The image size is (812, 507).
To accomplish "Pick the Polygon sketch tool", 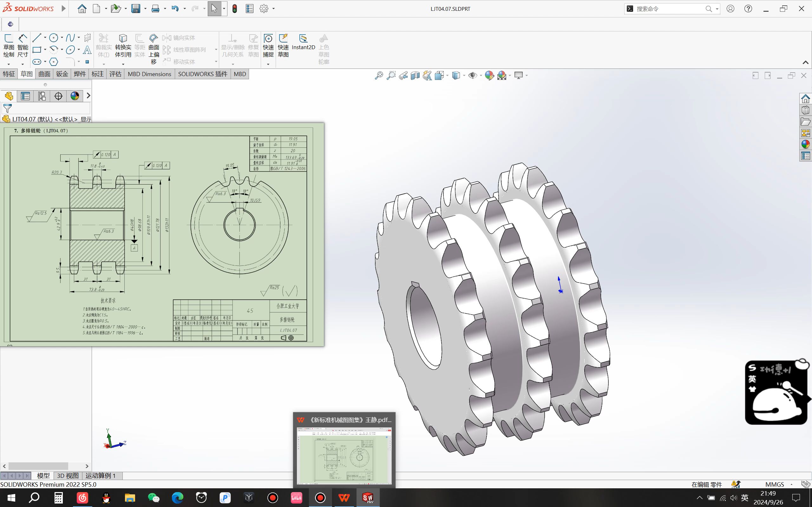I will 53,62.
